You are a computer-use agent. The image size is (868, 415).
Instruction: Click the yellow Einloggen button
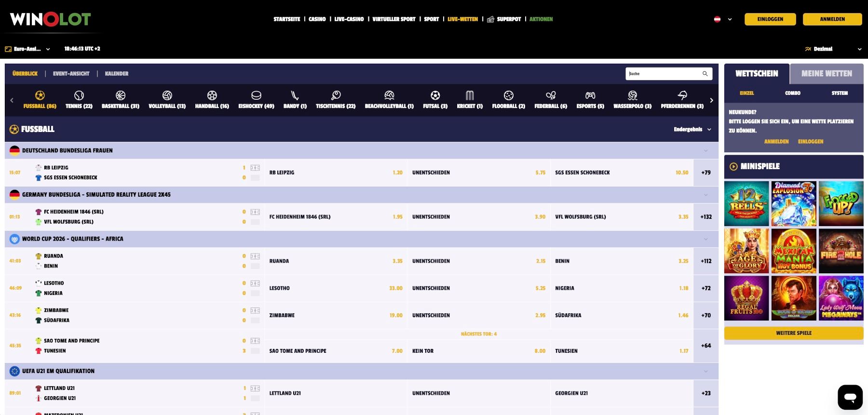click(x=770, y=19)
